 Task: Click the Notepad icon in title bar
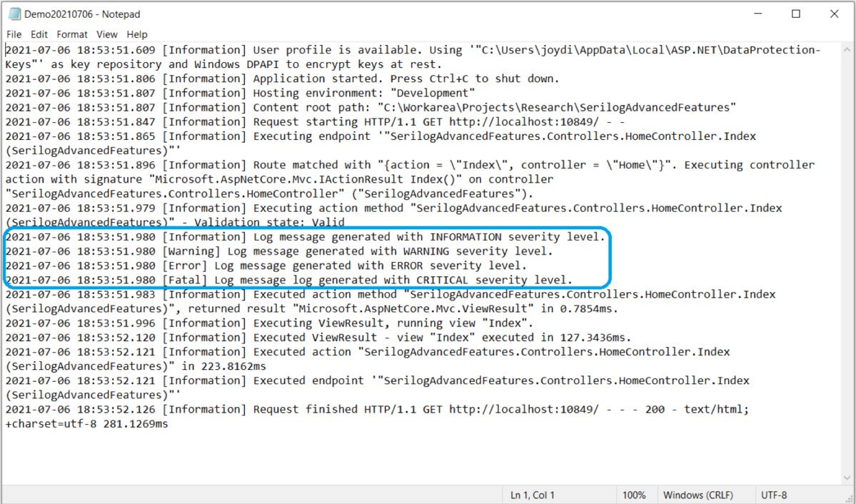(14, 14)
